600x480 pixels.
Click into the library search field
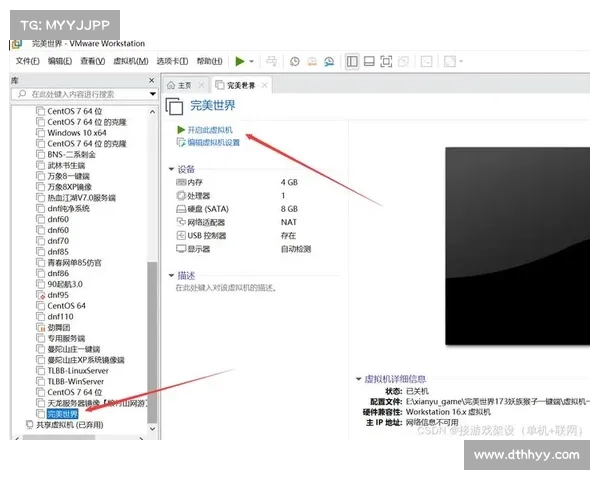[85, 94]
